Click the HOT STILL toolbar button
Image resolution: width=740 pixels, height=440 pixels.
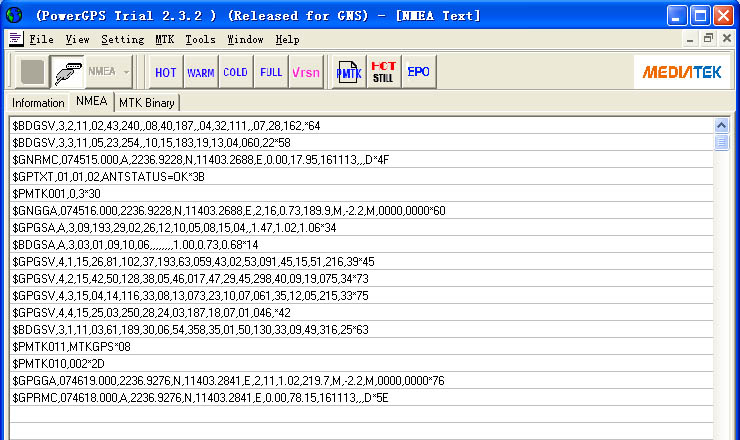coord(383,72)
